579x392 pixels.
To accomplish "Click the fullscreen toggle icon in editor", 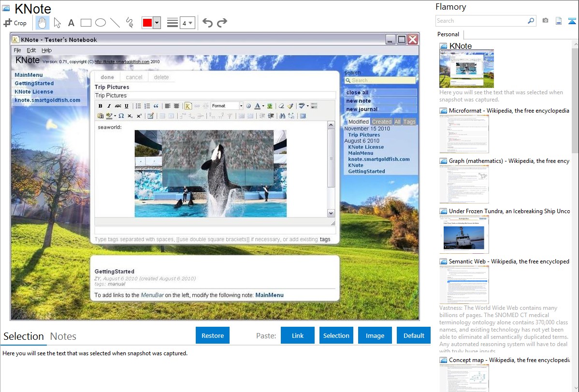I will (x=303, y=116).
